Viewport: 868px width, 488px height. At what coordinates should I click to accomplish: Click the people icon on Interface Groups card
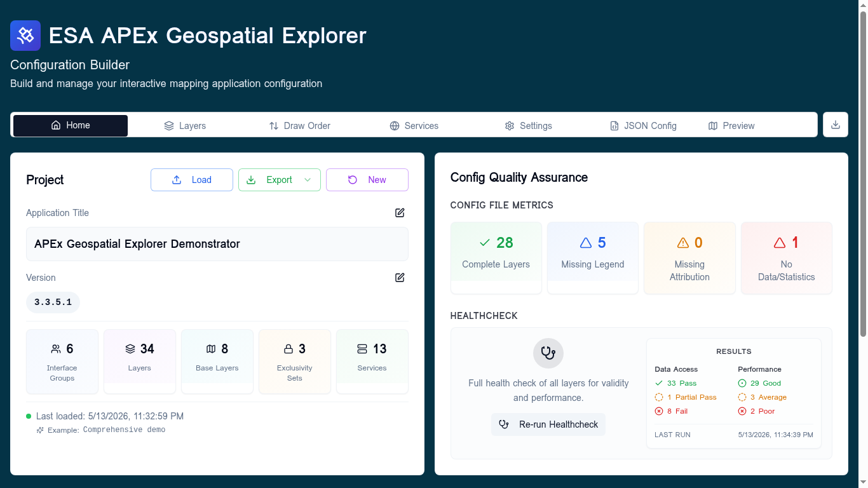[56, 349]
